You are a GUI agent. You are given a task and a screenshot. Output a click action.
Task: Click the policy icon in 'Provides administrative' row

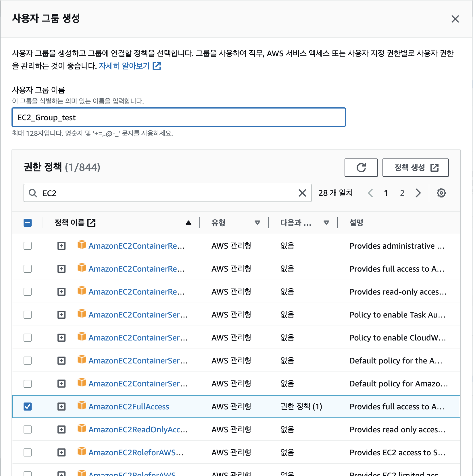(x=82, y=244)
